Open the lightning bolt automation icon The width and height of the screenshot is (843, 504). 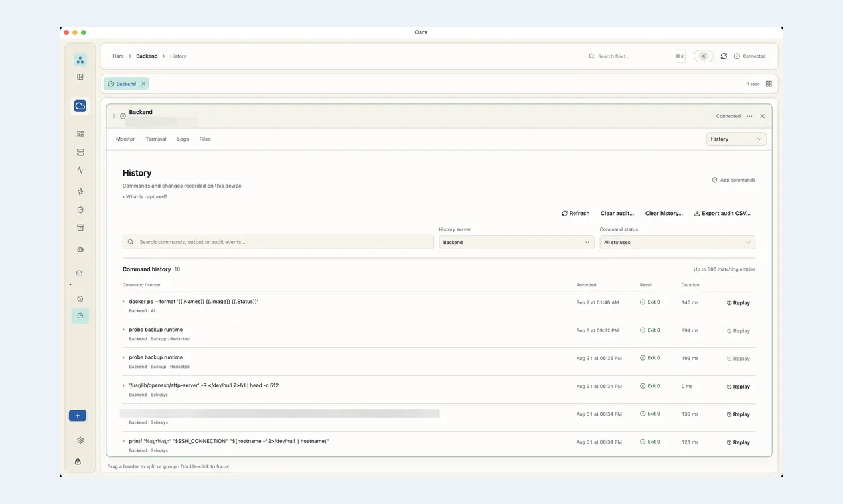80,192
